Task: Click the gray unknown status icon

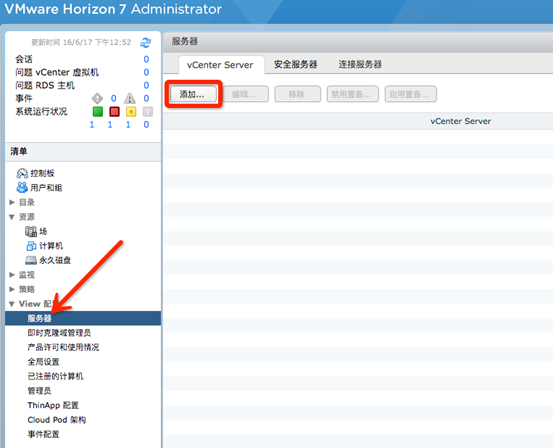Action: tap(148, 112)
